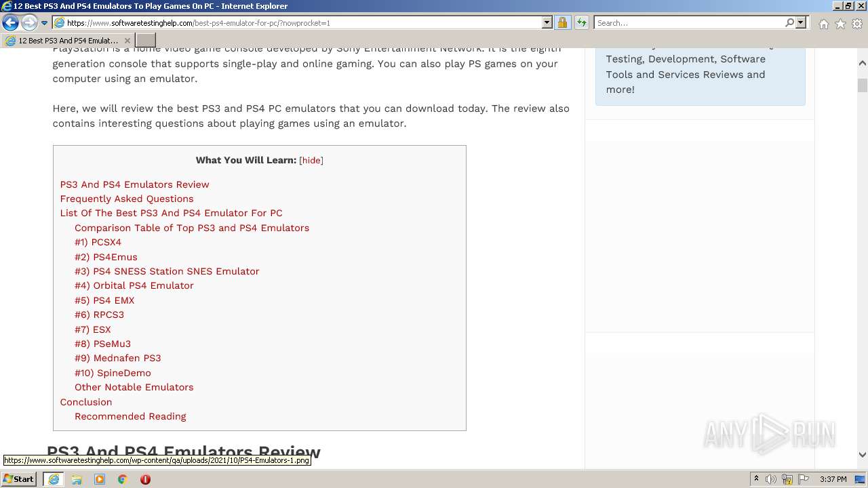
Task: Click the 3:37 PM clock
Action: (x=833, y=479)
